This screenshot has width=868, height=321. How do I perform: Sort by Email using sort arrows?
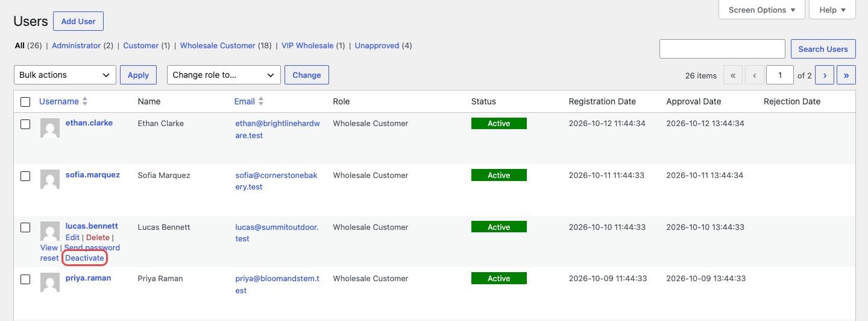coord(261,101)
